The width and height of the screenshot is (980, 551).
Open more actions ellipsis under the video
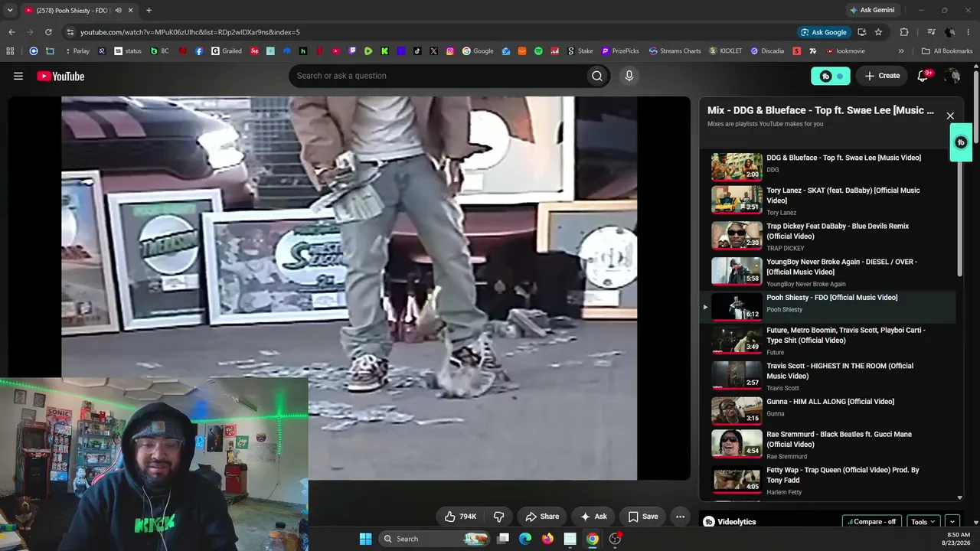tap(680, 517)
